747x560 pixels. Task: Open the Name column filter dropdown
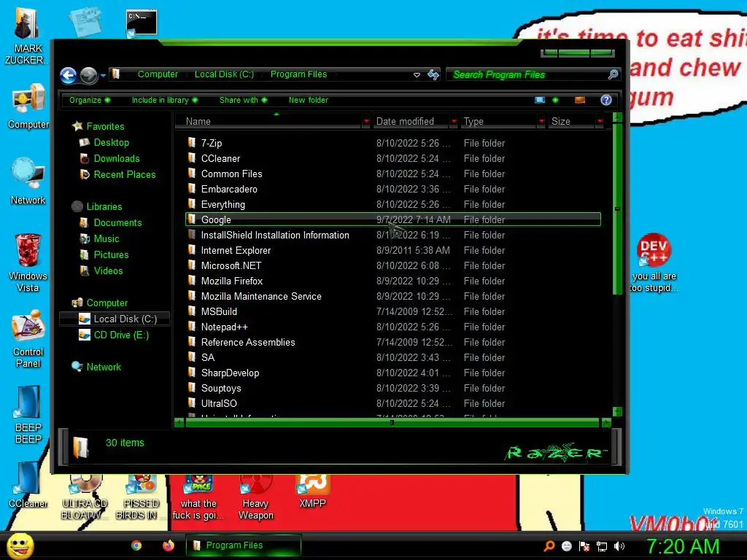366,122
